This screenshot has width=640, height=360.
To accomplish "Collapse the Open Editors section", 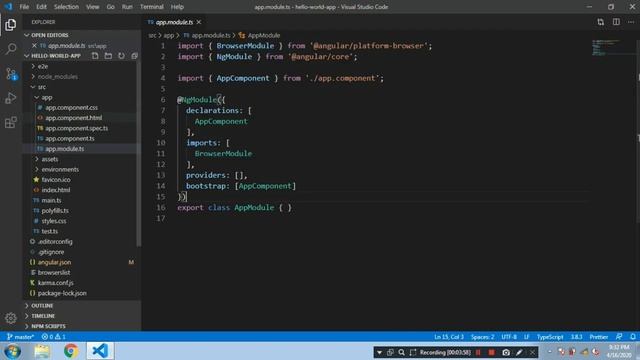I will (82, 35).
